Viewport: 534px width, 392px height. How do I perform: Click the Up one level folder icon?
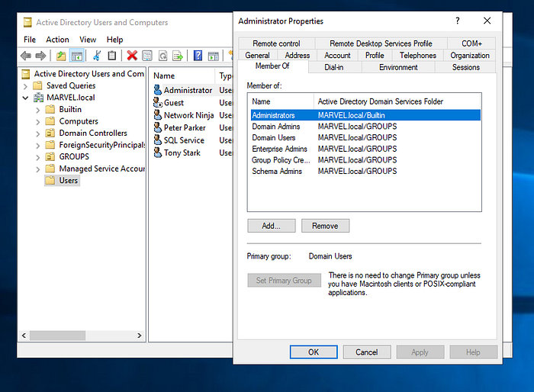coord(61,56)
